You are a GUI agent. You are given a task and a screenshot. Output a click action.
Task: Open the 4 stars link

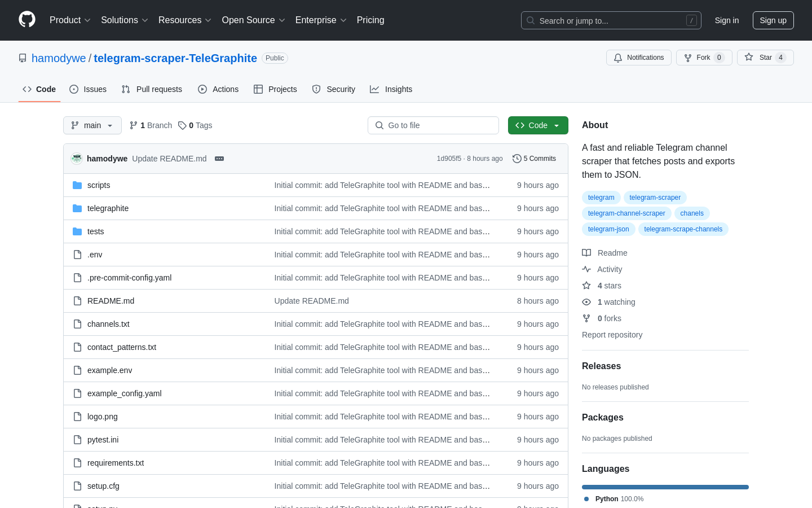[602, 286]
